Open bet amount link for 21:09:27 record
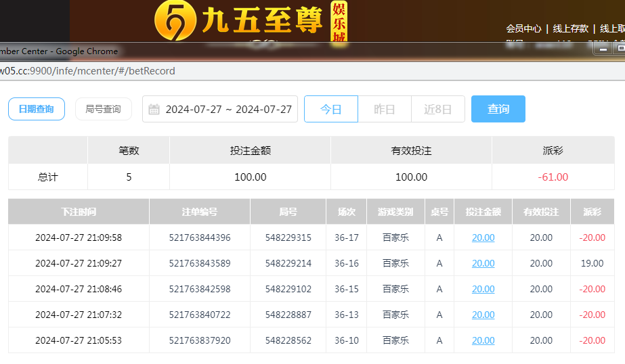The width and height of the screenshot is (625, 364). pos(483,263)
